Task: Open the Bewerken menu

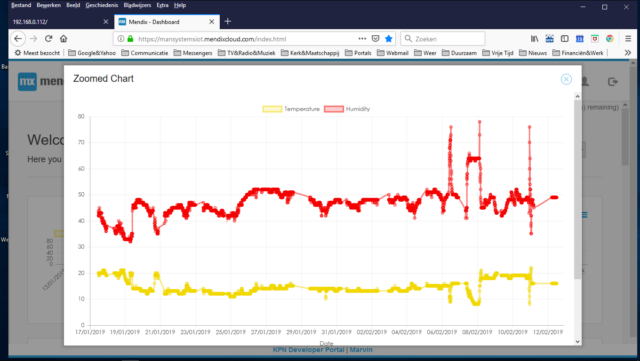Action: pos(49,5)
